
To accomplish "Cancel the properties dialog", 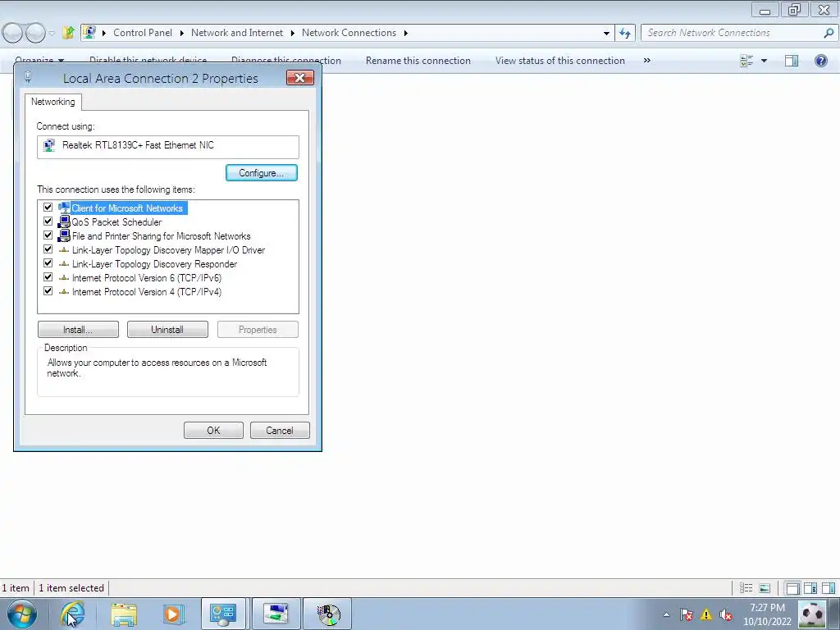I will tap(280, 430).
